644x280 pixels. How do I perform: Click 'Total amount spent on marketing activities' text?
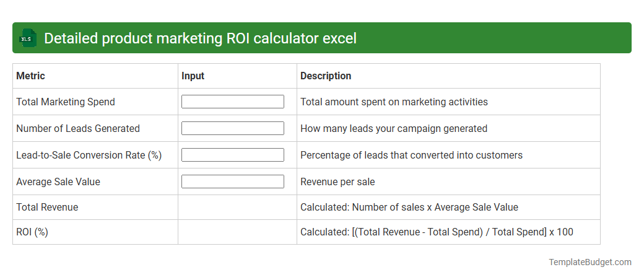pyautogui.click(x=394, y=102)
